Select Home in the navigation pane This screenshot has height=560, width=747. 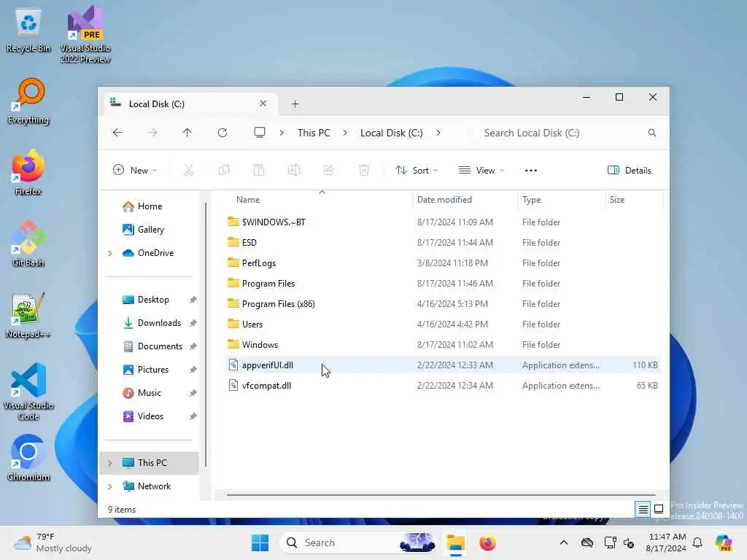pos(149,206)
